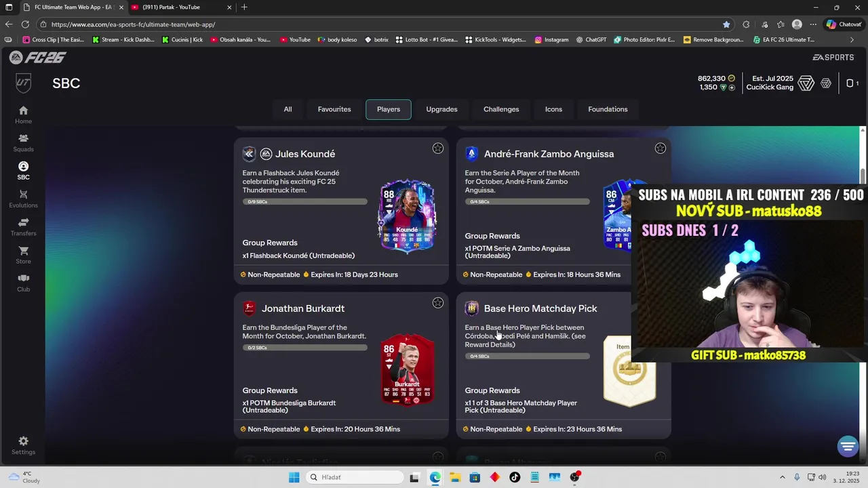This screenshot has height=488, width=868.
Task: Open the Jonathan Burkardt SBC title
Action: (303, 308)
